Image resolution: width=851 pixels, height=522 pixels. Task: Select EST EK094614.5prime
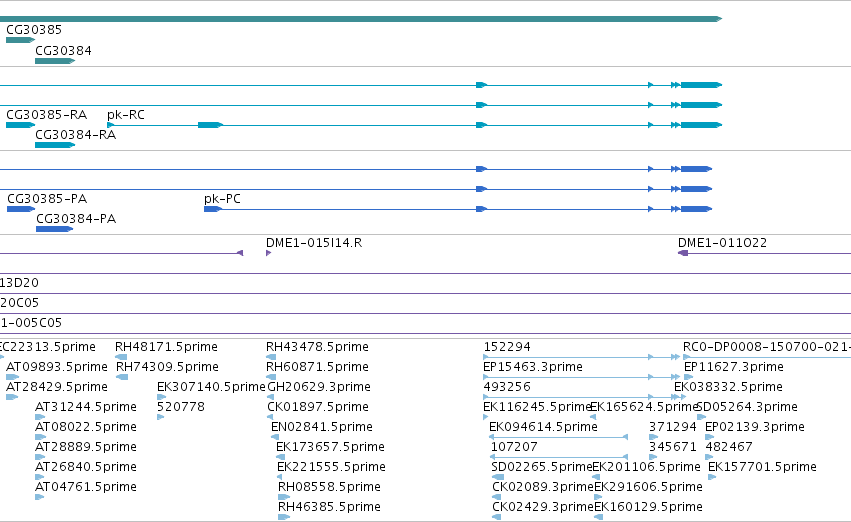(543, 427)
